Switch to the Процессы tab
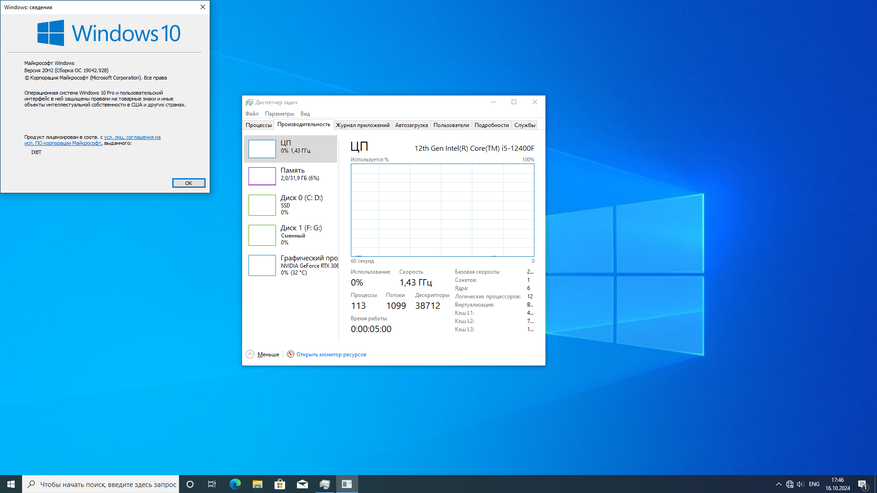 point(259,125)
